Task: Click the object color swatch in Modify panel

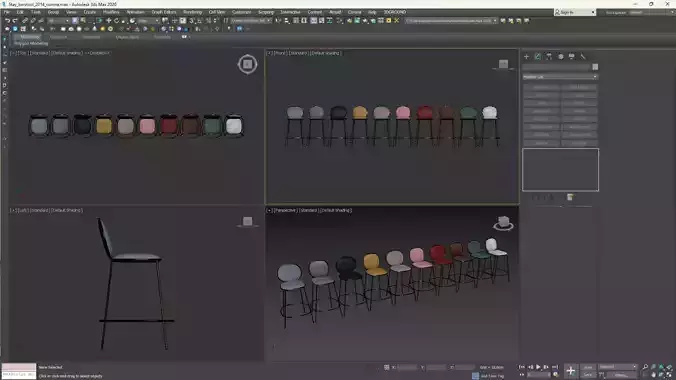Action: point(595,67)
